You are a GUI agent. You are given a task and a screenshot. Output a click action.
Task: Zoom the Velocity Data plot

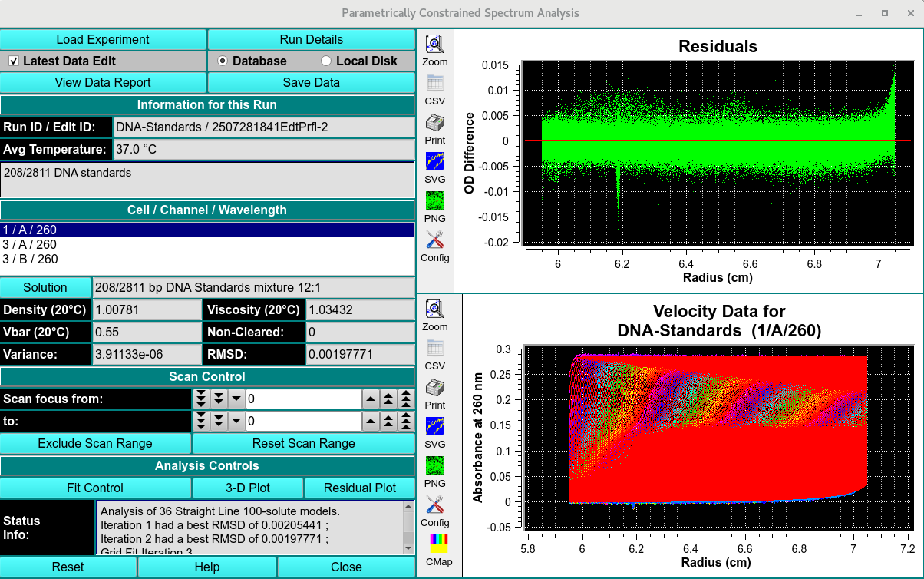435,309
